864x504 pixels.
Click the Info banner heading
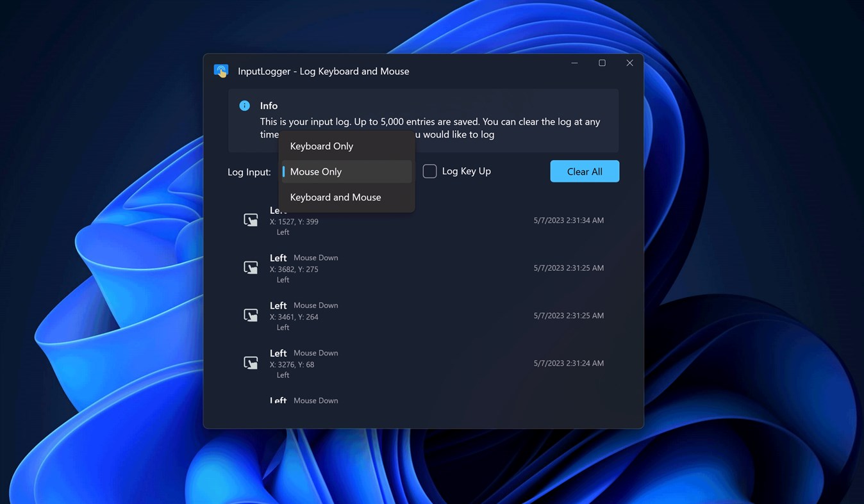point(269,106)
